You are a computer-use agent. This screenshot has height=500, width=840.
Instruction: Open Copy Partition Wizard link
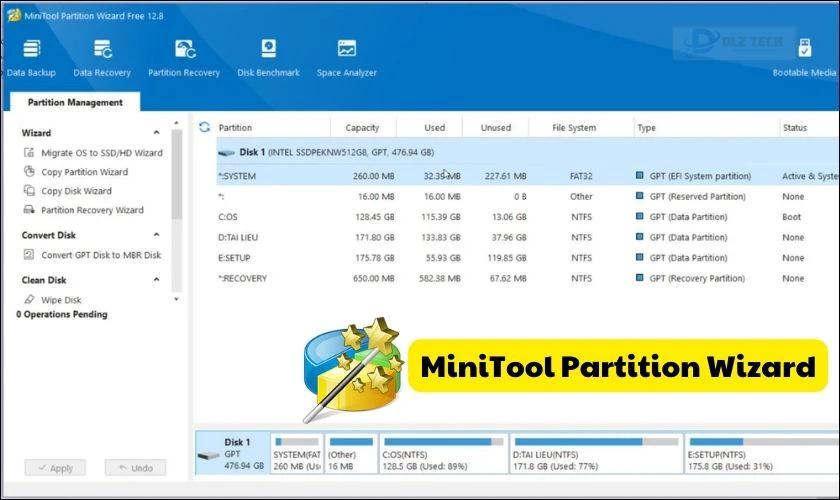(x=85, y=172)
